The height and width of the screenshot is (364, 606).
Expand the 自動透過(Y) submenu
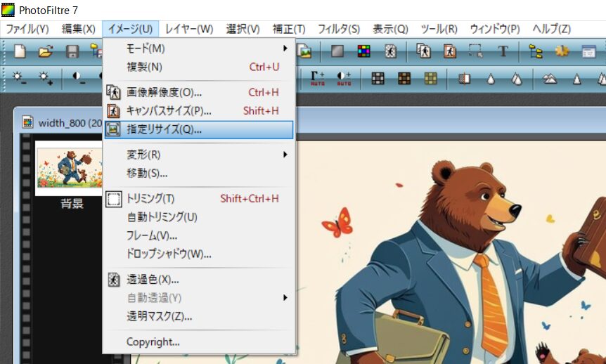click(x=199, y=297)
